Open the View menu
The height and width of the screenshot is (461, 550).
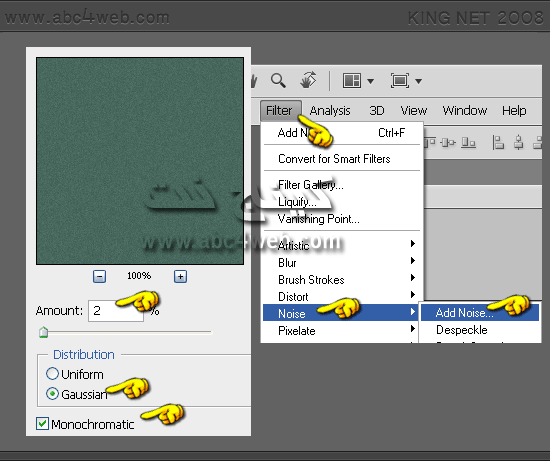(x=414, y=111)
